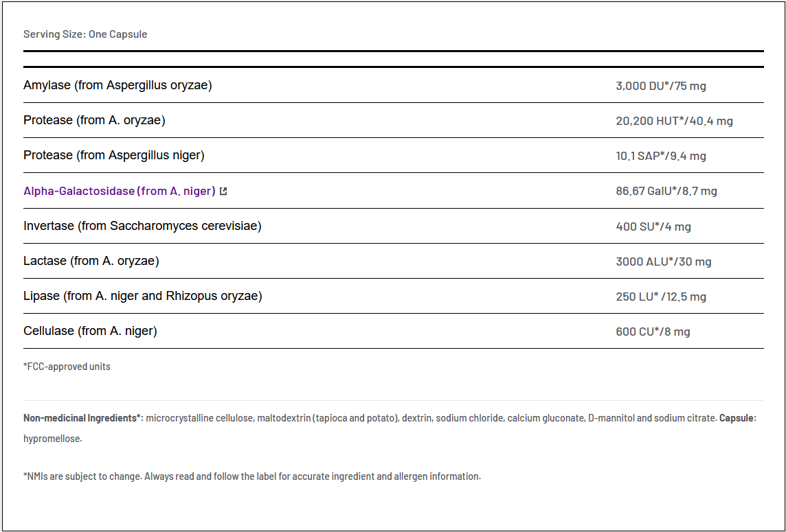Click the 10.1 SAP*/9.4 mg amount
The image size is (786, 532).
click(660, 156)
